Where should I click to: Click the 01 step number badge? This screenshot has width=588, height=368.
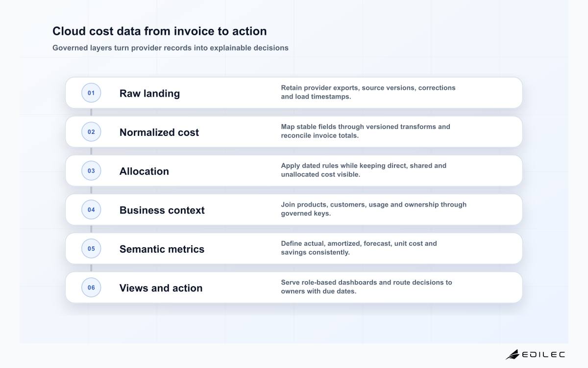(91, 93)
